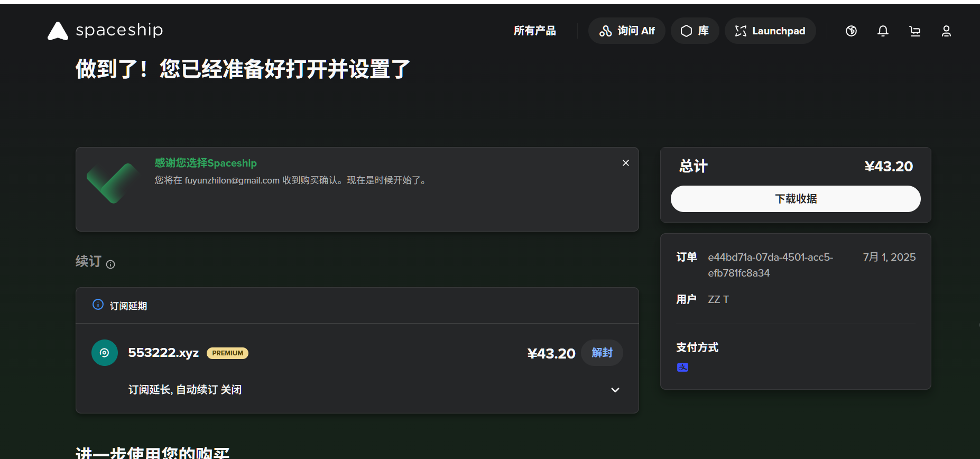Open the 所有产品 menu
This screenshot has width=980, height=459.
coord(534,31)
